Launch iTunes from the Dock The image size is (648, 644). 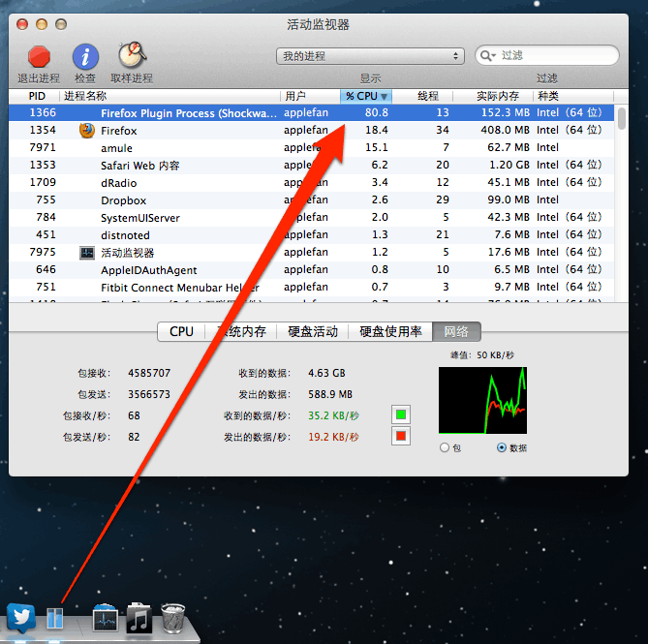click(x=139, y=618)
